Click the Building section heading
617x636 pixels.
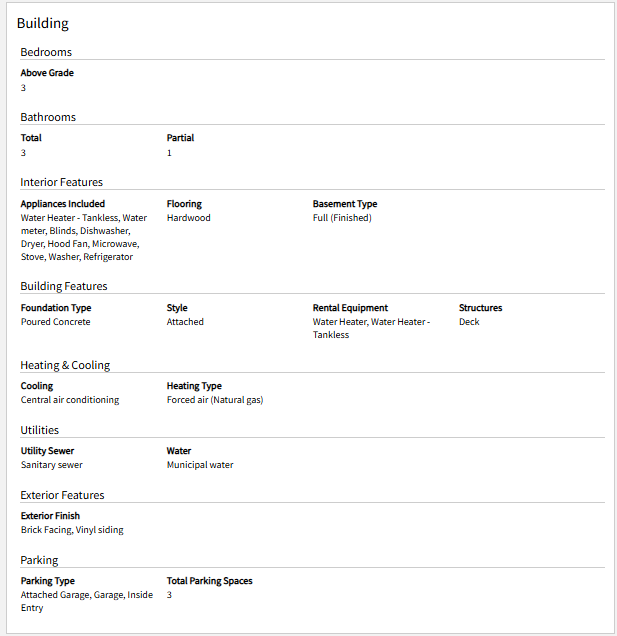tap(43, 24)
